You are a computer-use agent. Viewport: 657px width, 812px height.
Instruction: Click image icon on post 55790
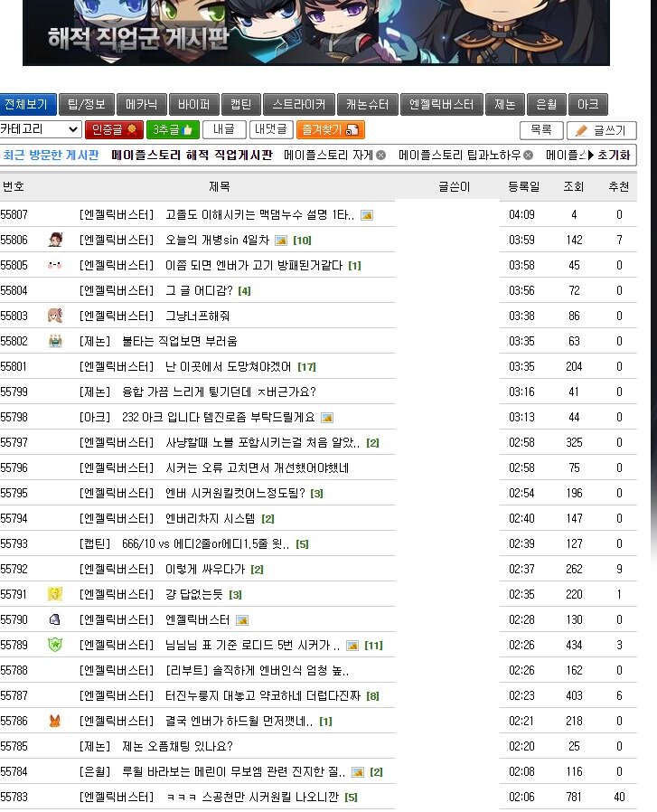tap(242, 620)
